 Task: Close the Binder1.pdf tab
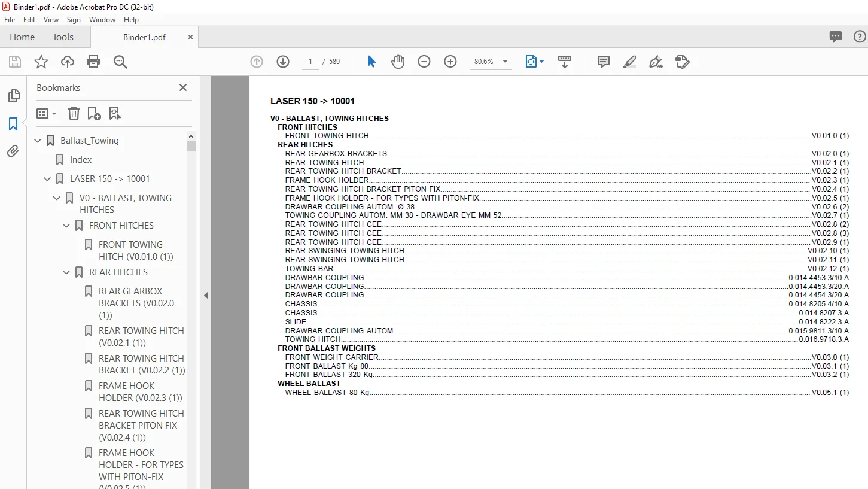tap(190, 37)
